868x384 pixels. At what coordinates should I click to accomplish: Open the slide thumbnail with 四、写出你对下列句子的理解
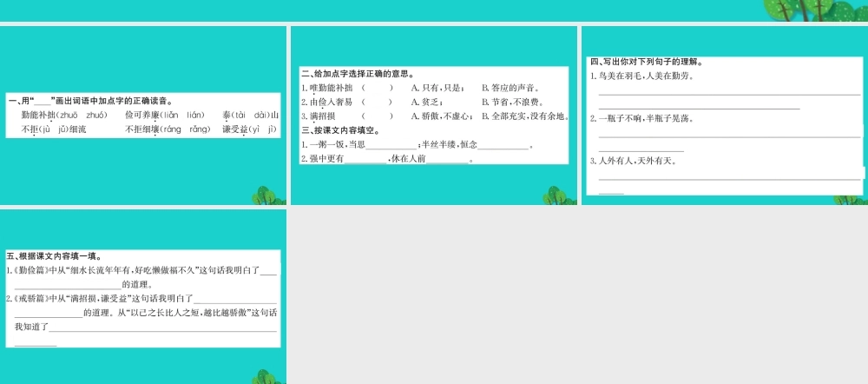[725, 116]
